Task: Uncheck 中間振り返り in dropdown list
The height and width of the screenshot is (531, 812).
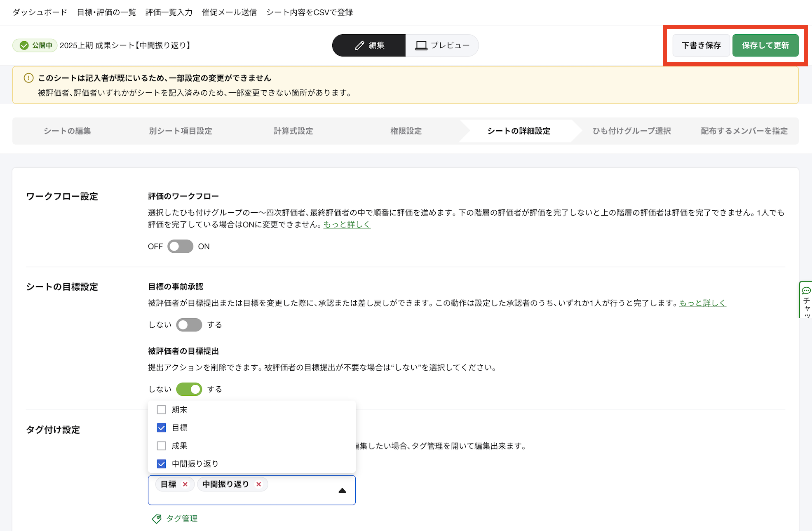Action: click(162, 464)
